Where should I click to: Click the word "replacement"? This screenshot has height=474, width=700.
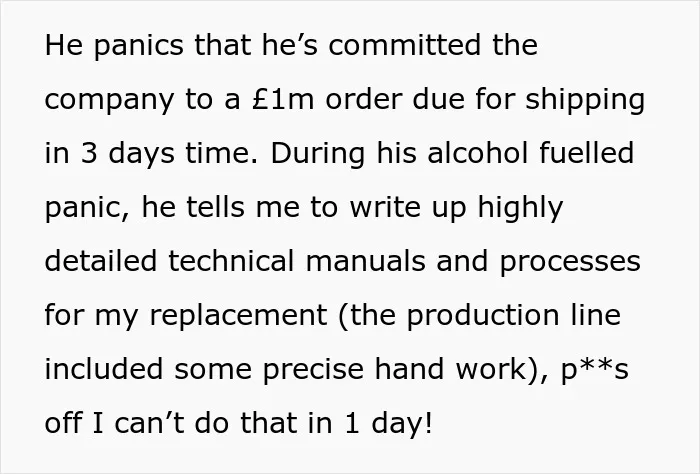pyautogui.click(x=238, y=316)
